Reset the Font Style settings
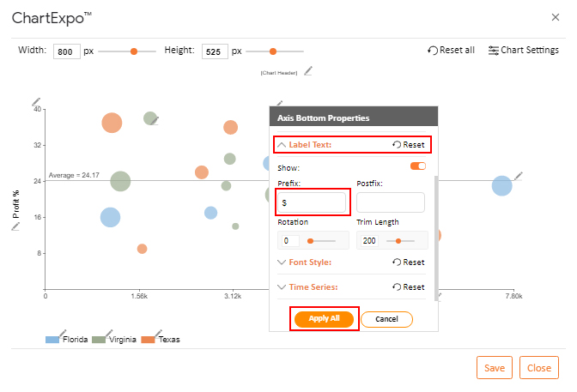Image resolution: width=577 pixels, height=392 pixels. coord(409,262)
